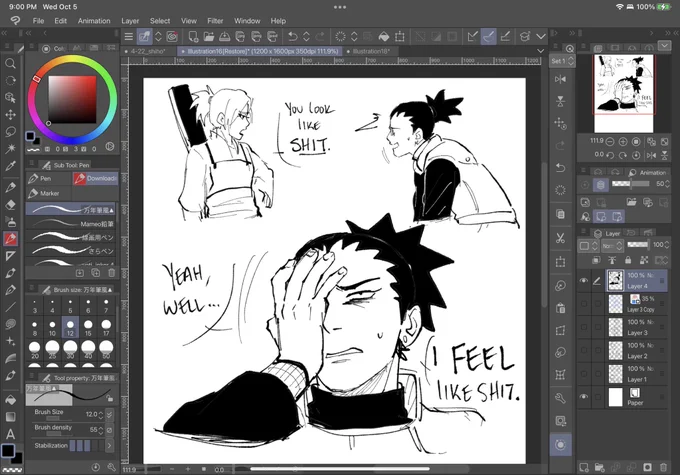Toggle the pen-shaped icon beside it

[x=505, y=36]
